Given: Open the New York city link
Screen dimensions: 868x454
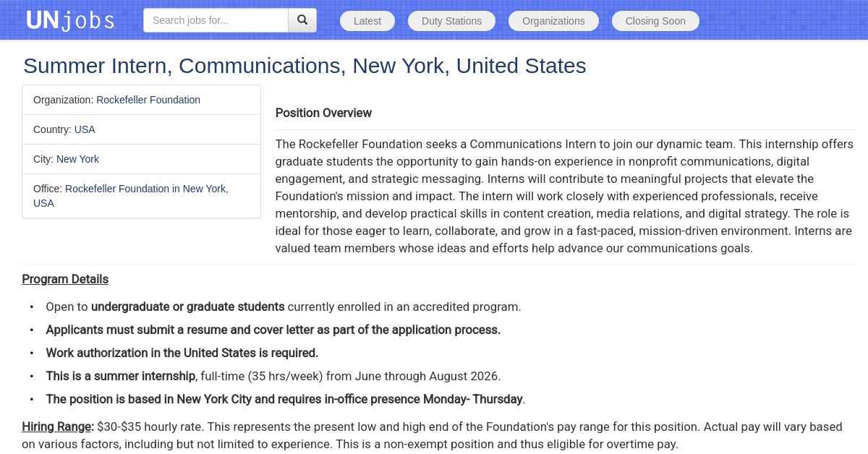Looking at the screenshot, I should point(77,159).
